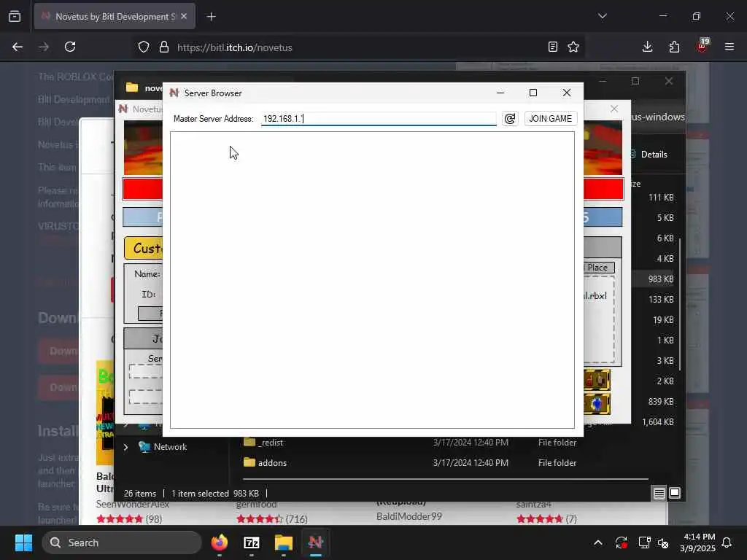
Task: Click the refresh icon in Server Browser
Action: coord(510,119)
